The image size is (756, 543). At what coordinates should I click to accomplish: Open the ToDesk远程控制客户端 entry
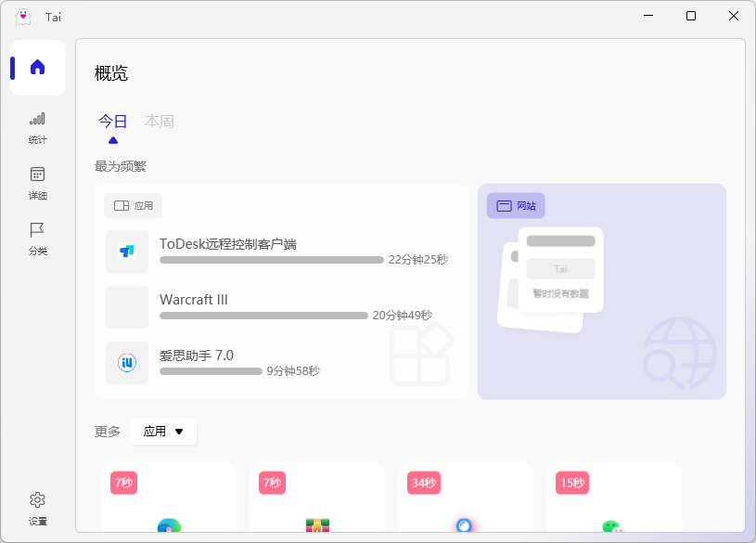(x=281, y=252)
